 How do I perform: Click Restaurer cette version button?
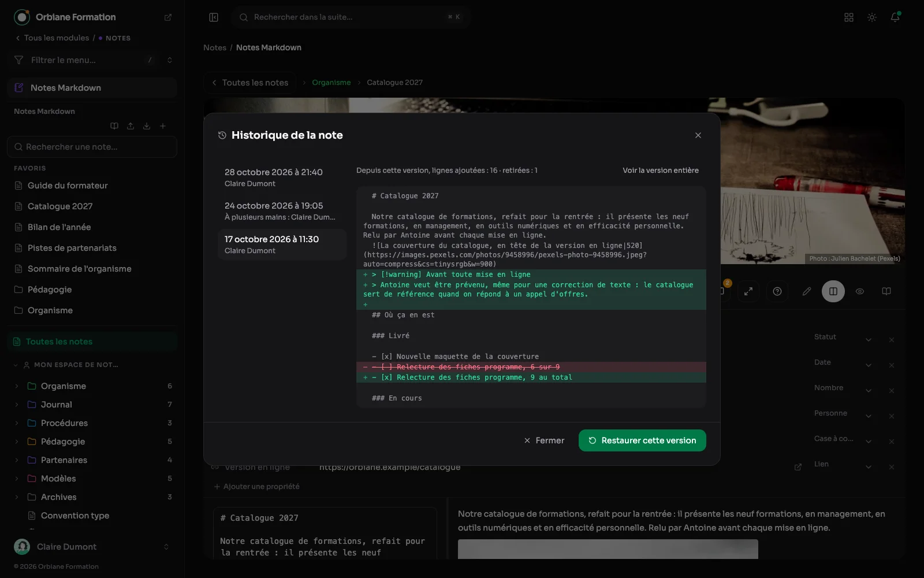[x=642, y=440]
